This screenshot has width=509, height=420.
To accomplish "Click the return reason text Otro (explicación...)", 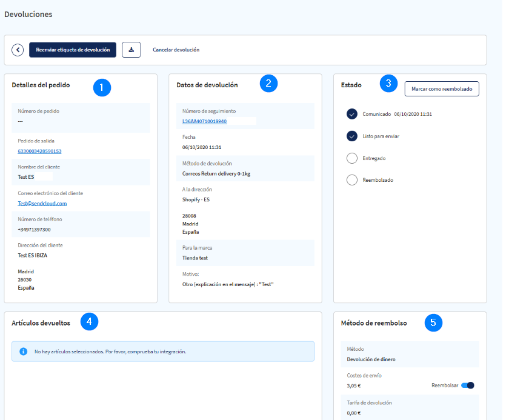I will pyautogui.click(x=228, y=284).
